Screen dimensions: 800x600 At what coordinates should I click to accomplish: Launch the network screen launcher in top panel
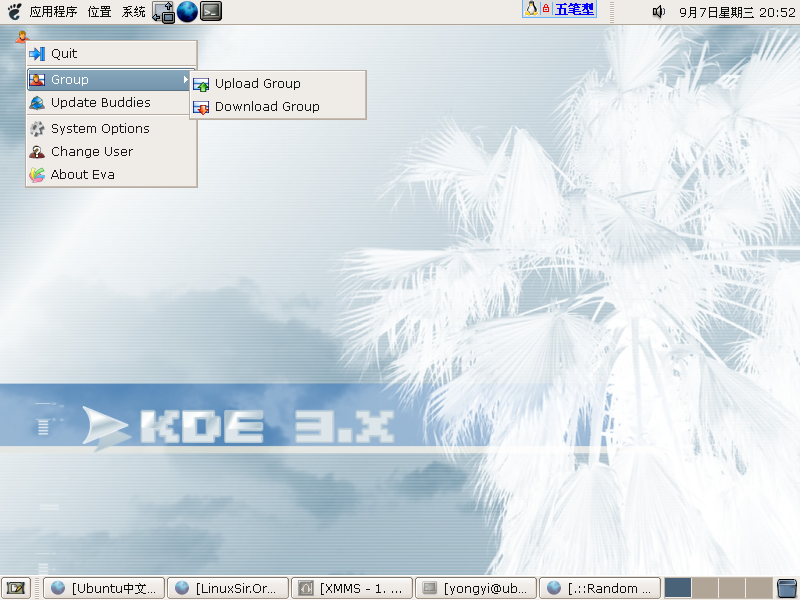(x=164, y=12)
